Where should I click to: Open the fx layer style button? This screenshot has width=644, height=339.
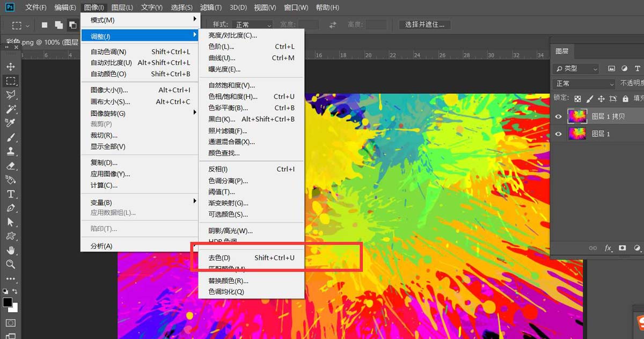tap(608, 248)
